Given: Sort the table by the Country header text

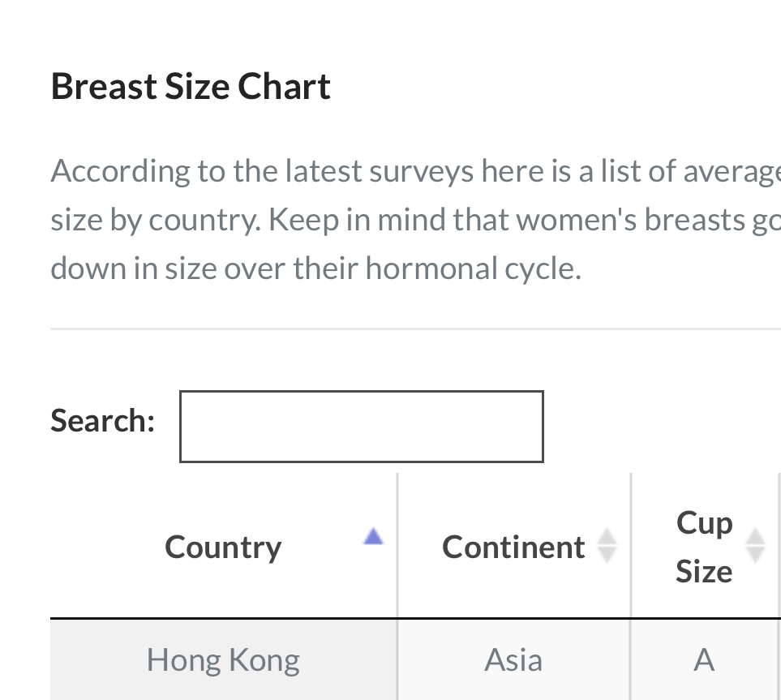Looking at the screenshot, I should click(x=223, y=548).
